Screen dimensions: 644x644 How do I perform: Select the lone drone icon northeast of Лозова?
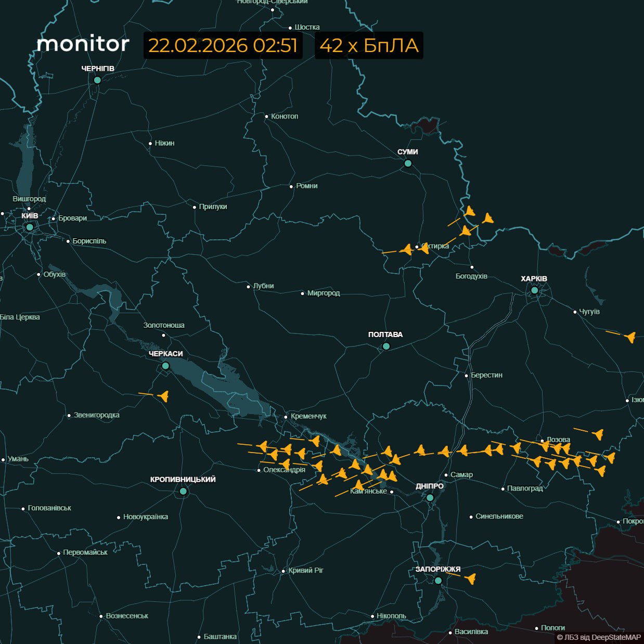598,434
